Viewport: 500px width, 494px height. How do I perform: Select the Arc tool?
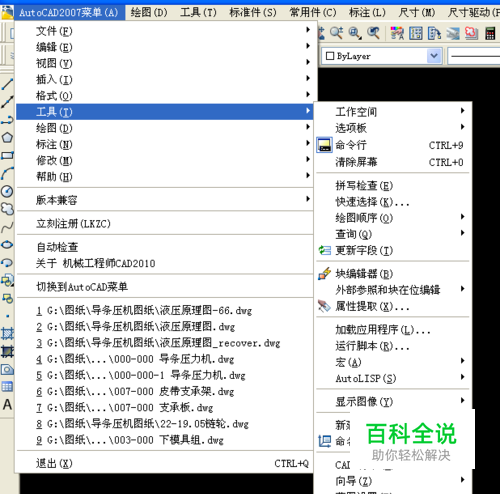[x=7, y=173]
